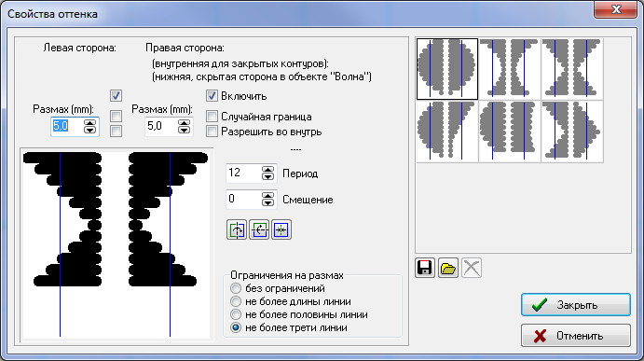Toggle the Включить checkbox
Image resolution: width=644 pixels, height=361 pixels.
point(212,96)
